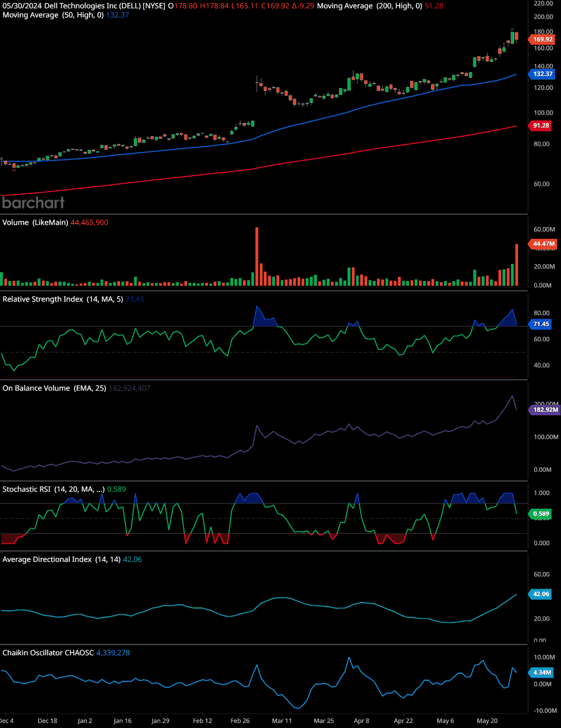
Task: Click the May 20 date on the time axis
Action: click(x=487, y=721)
